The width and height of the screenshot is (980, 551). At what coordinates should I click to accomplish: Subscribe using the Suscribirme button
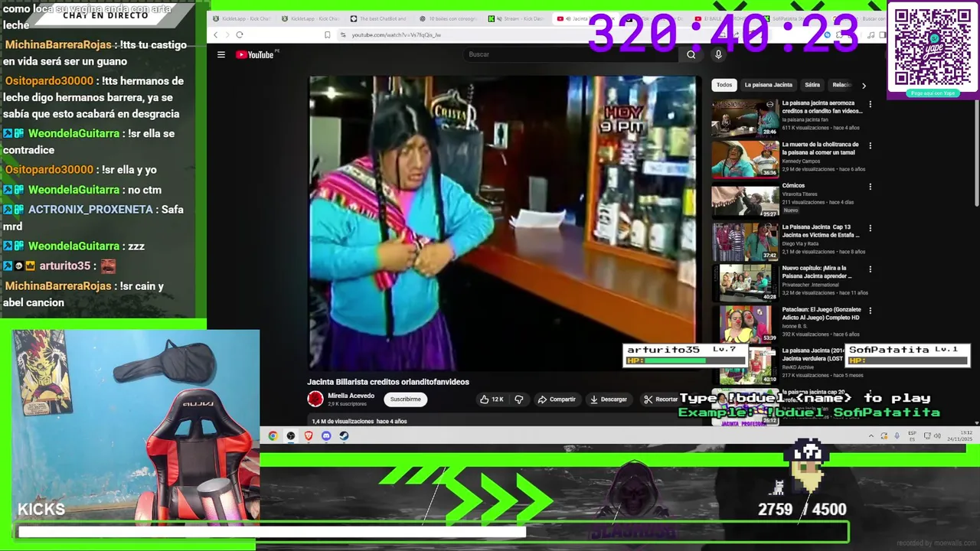pos(405,399)
